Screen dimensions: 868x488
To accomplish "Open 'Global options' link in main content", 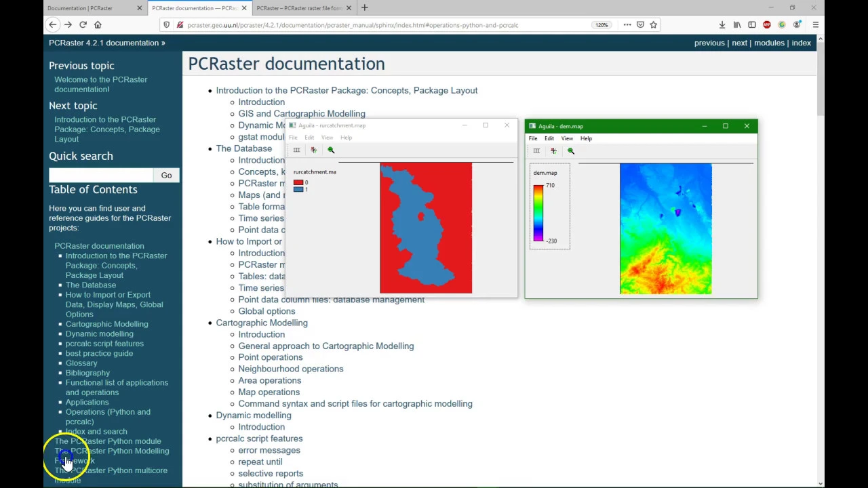I will 267,311.
